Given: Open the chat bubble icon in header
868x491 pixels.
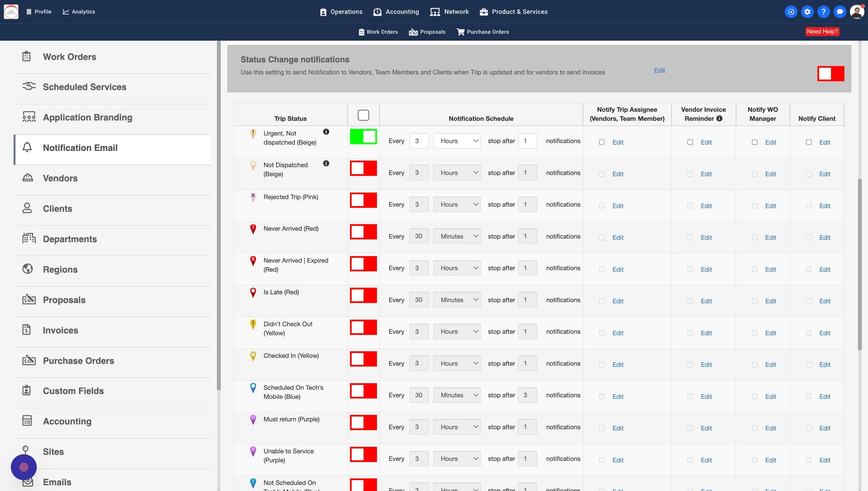Looking at the screenshot, I should [x=840, y=12].
